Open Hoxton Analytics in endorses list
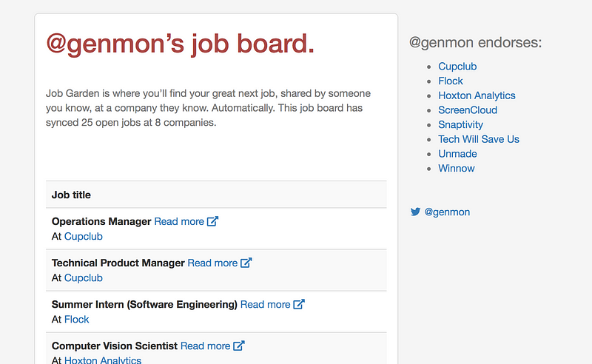 point(477,95)
